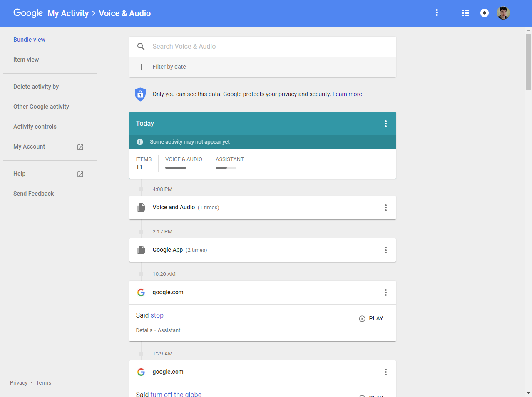
Task: Open the overflow menu in the top bar
Action: 436,13
